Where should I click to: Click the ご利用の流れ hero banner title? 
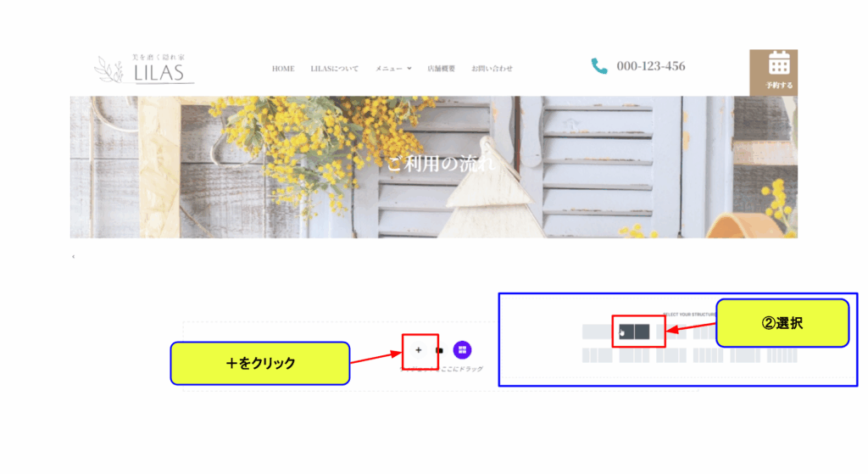pos(441,164)
